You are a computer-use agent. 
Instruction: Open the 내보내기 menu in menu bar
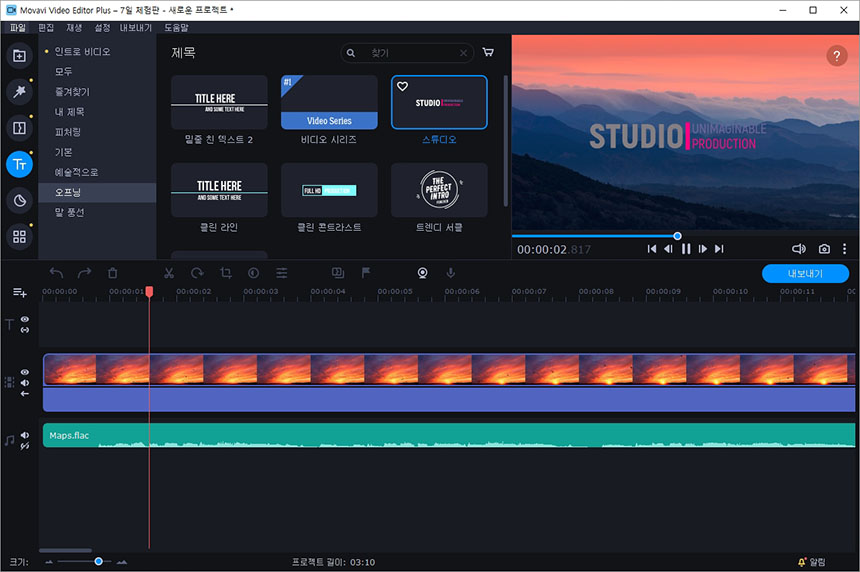pos(136,27)
